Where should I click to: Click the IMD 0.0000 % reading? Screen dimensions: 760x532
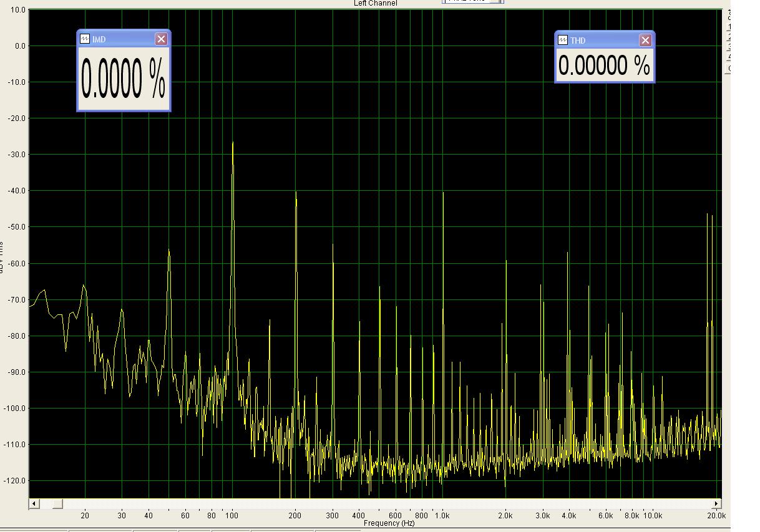coord(123,79)
